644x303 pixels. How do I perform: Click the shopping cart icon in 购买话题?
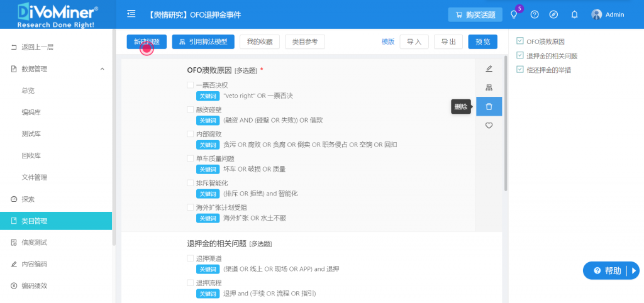[x=459, y=15]
